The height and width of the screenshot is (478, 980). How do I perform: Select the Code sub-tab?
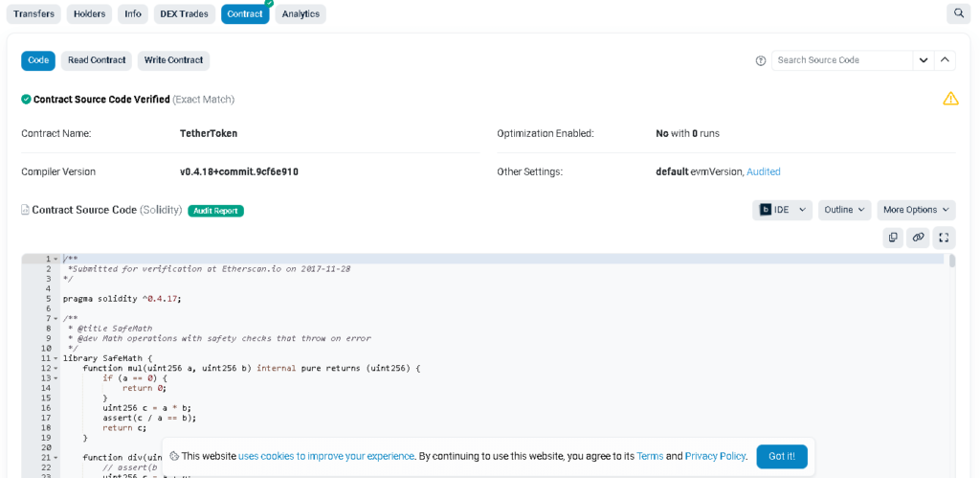[x=38, y=60]
